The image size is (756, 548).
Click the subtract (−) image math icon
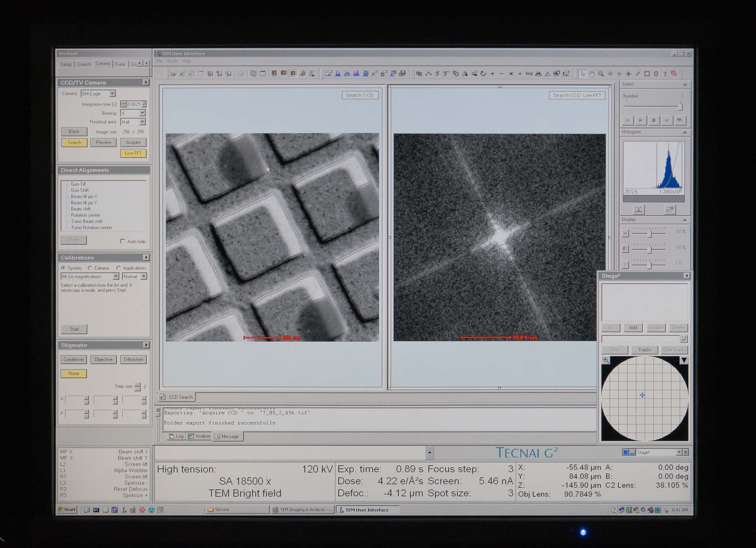[x=502, y=74]
